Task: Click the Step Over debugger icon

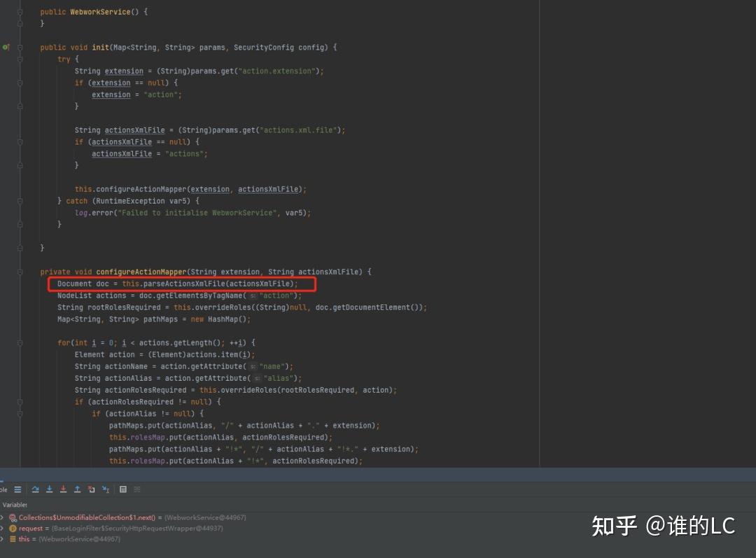Action: coord(35,489)
